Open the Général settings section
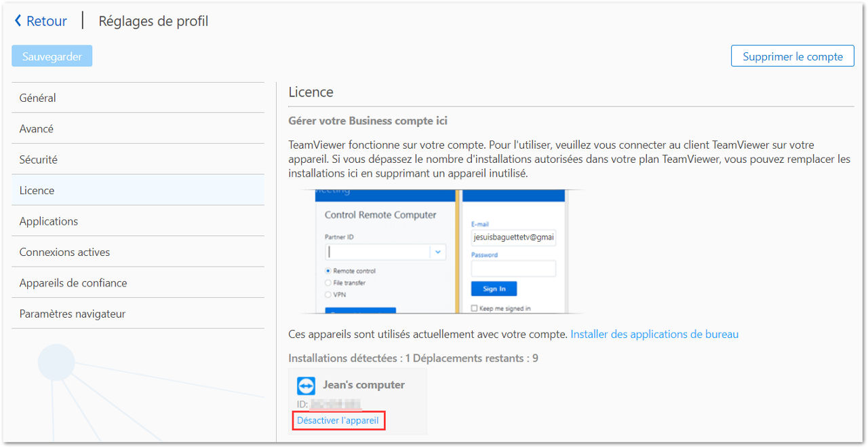The width and height of the screenshot is (868, 448). pos(138,98)
